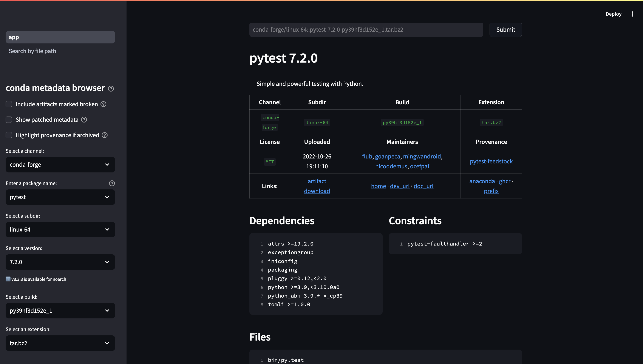Open the anaconda link
The width and height of the screenshot is (643, 364).
pyautogui.click(x=482, y=181)
